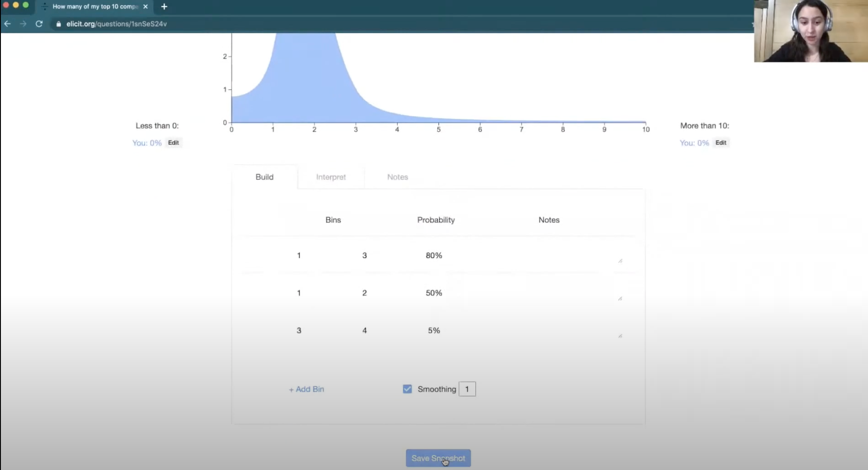Add a new bin
Viewport: 868px width, 470px height.
tap(306, 389)
